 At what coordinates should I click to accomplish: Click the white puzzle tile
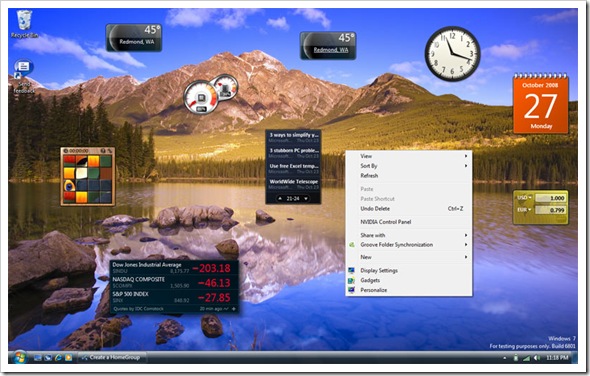point(81,173)
